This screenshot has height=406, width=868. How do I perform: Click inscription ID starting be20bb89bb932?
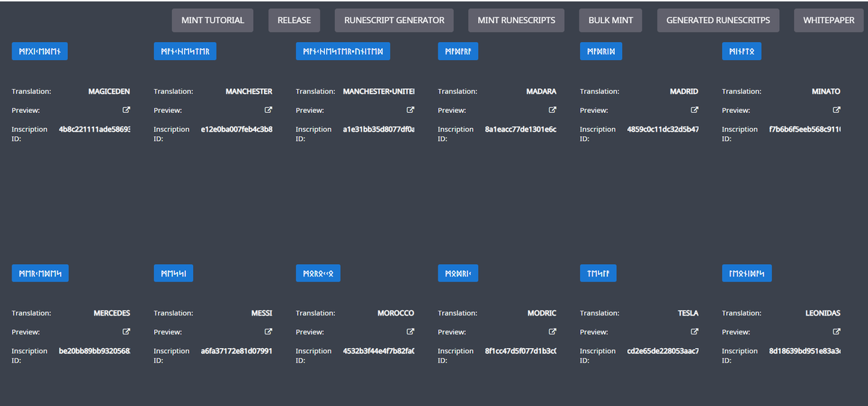(95, 351)
